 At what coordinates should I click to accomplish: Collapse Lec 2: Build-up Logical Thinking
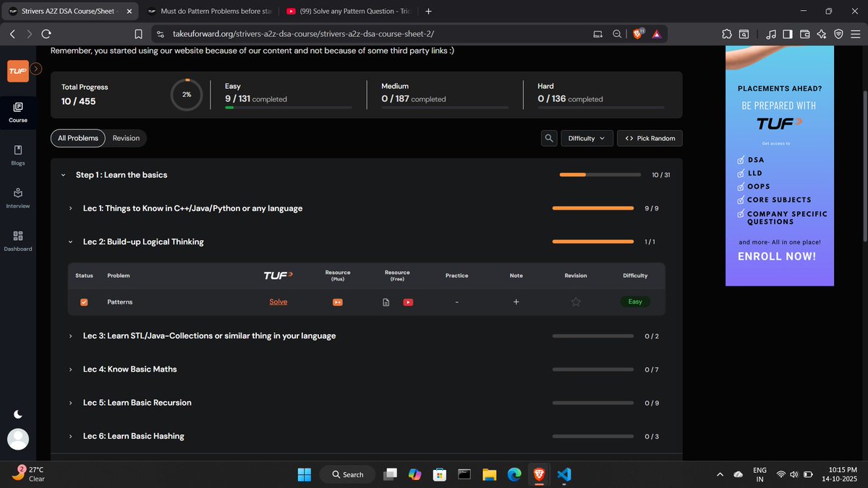pos(70,242)
